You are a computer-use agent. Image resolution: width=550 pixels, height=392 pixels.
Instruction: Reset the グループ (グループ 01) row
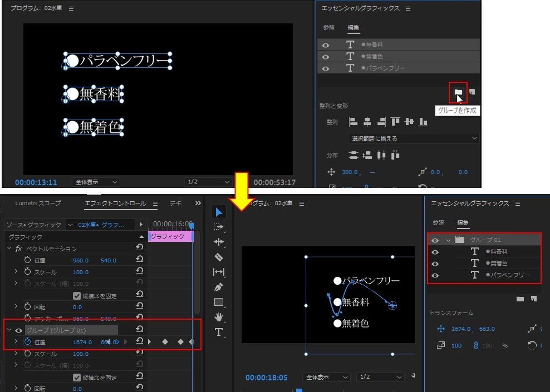140,329
